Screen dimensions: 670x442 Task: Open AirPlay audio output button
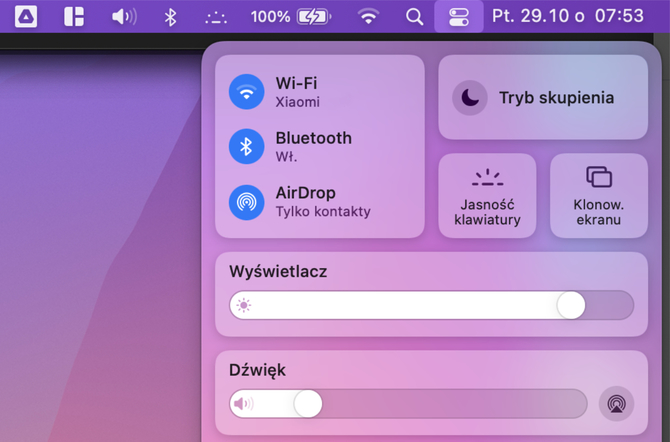pyautogui.click(x=616, y=404)
